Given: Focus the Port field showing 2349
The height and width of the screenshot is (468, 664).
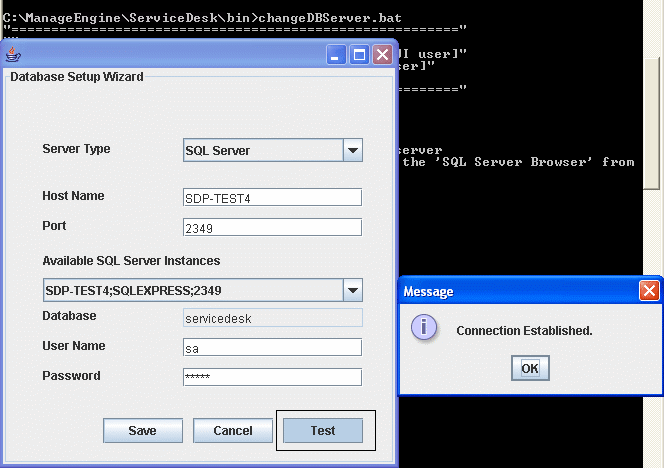Looking at the screenshot, I should [x=272, y=227].
